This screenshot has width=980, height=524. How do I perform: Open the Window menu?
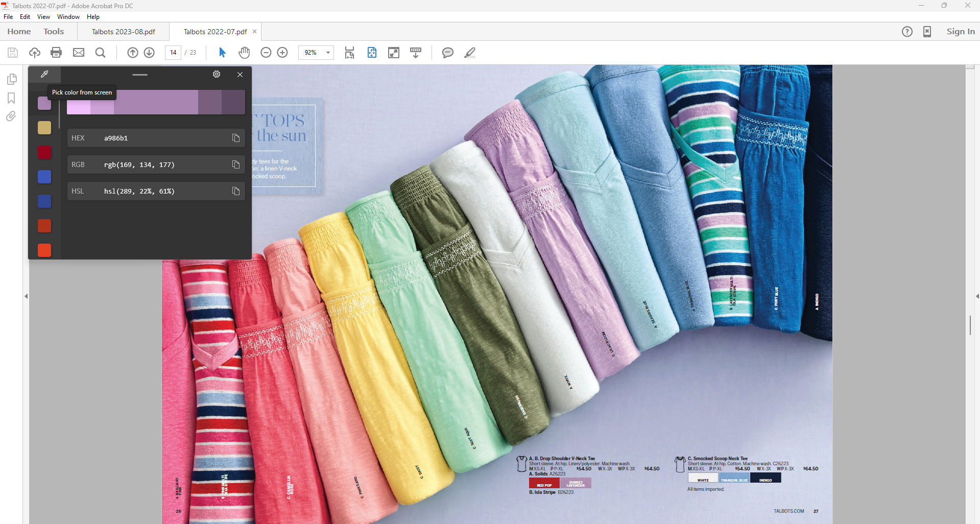click(x=68, y=17)
